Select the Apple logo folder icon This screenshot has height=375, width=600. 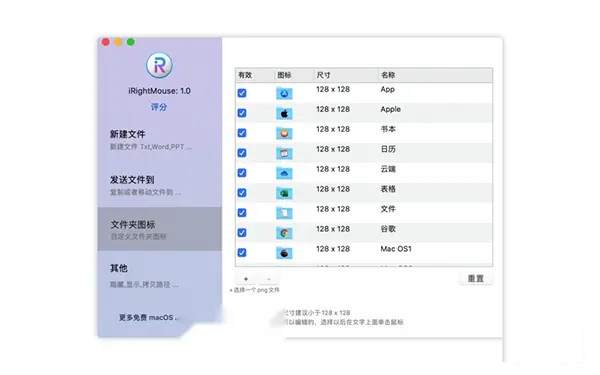coord(284,113)
